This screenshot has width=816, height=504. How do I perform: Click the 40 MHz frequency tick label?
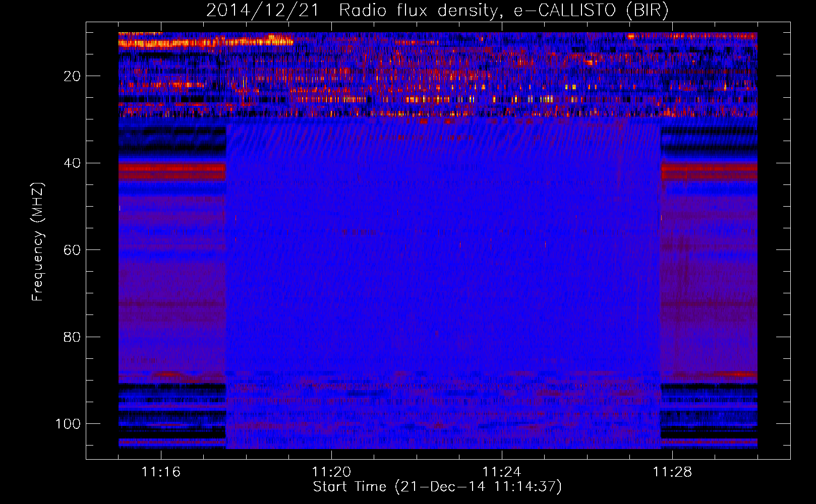click(x=72, y=163)
